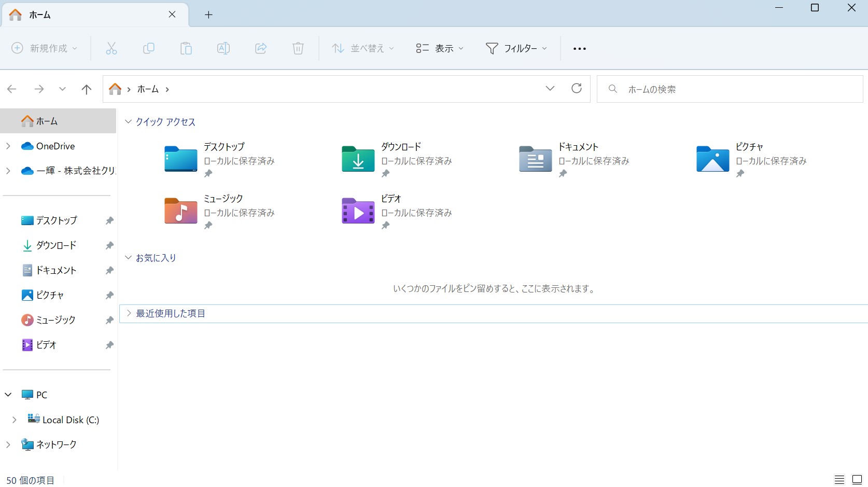Image resolution: width=868 pixels, height=487 pixels.
Task: Switch to large icons view in status bar
Action: click(x=857, y=480)
